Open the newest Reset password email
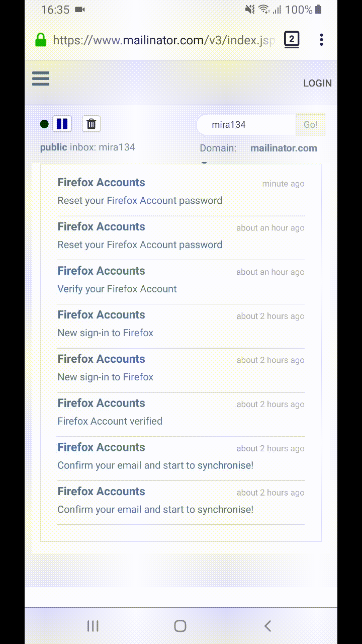Viewport: 362px width, 644px height. point(181,191)
